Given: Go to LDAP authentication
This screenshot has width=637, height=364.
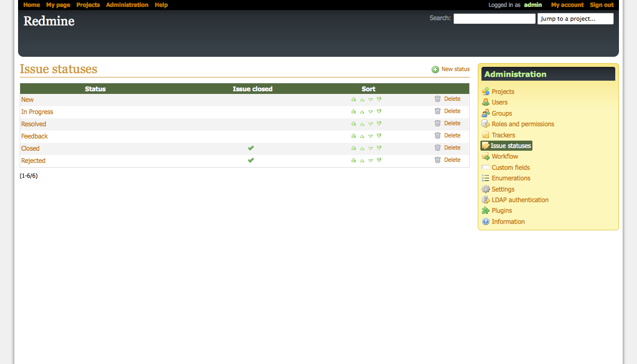Looking at the screenshot, I should 515,200.
